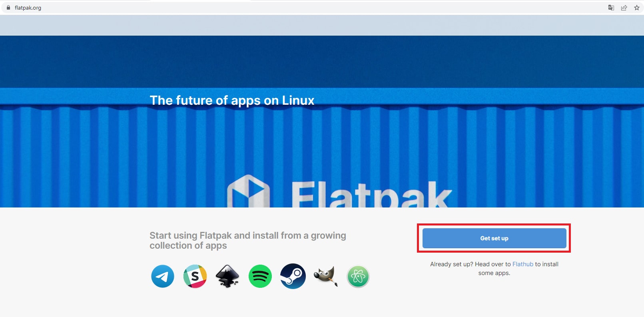Viewport: 644px width, 317px height.
Task: Click the Telegram app icon
Action: click(x=163, y=276)
